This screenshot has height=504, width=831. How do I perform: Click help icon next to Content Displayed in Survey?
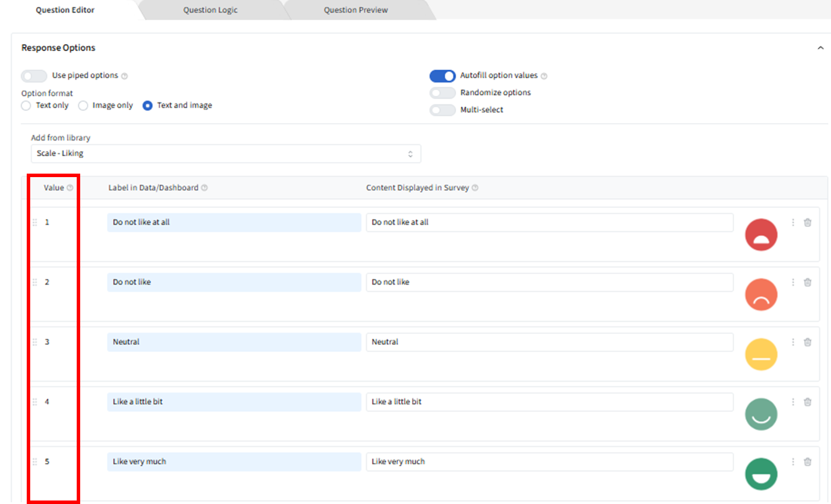[475, 188]
